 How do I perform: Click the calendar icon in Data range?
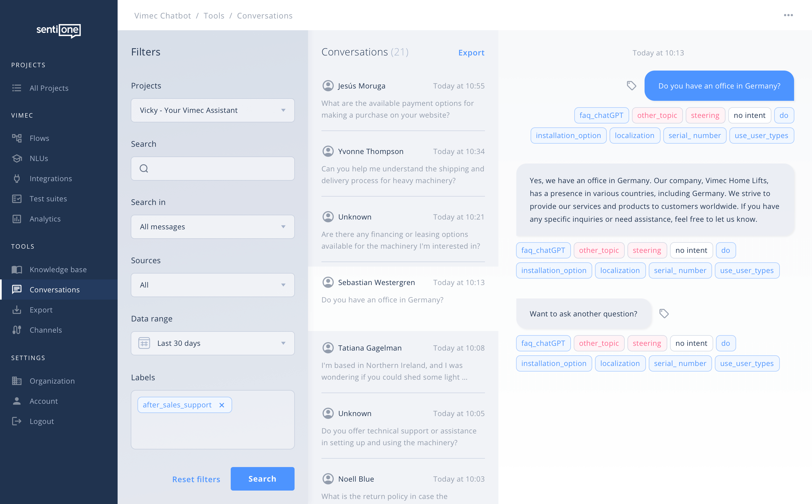tap(144, 343)
